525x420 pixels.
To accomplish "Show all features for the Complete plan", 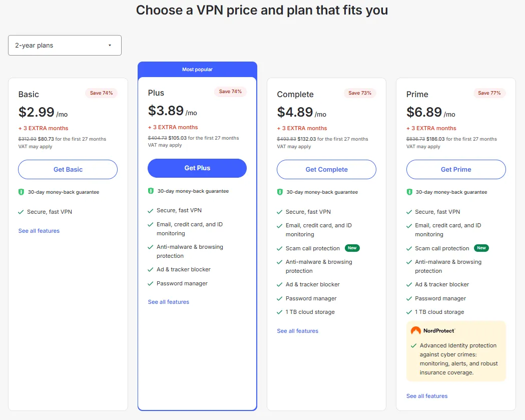I will (298, 331).
